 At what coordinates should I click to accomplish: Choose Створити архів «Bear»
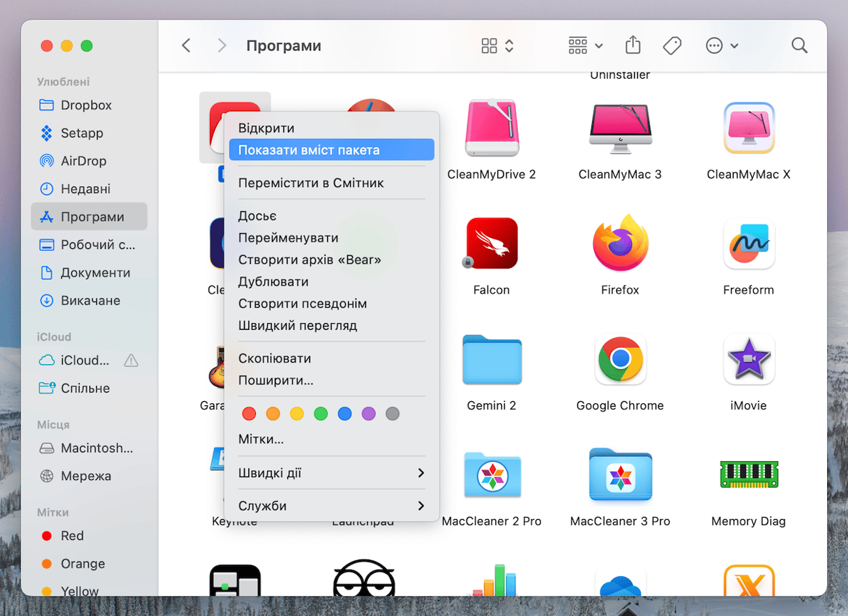tap(331, 260)
